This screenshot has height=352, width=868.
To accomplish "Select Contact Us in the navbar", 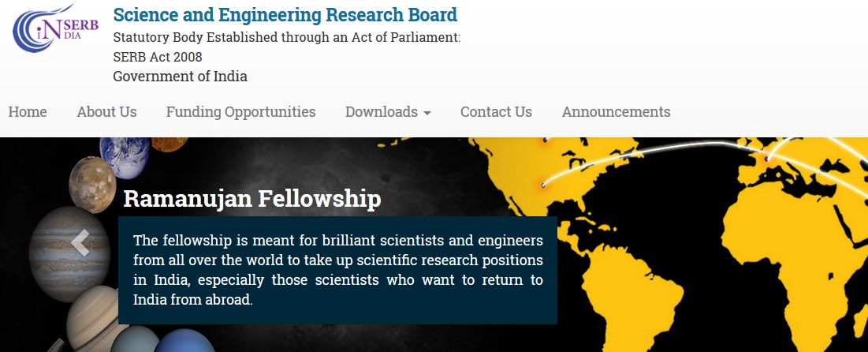I will click(x=496, y=112).
